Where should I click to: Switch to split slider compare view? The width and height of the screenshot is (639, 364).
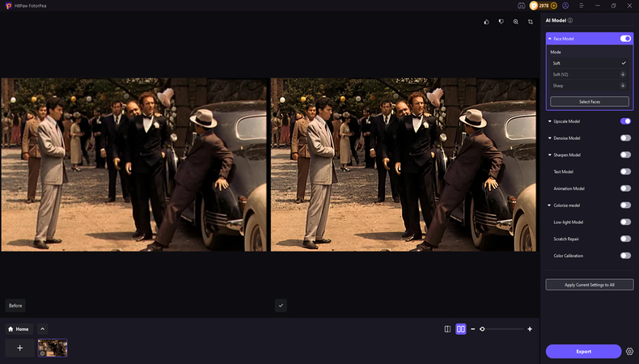tap(447, 329)
